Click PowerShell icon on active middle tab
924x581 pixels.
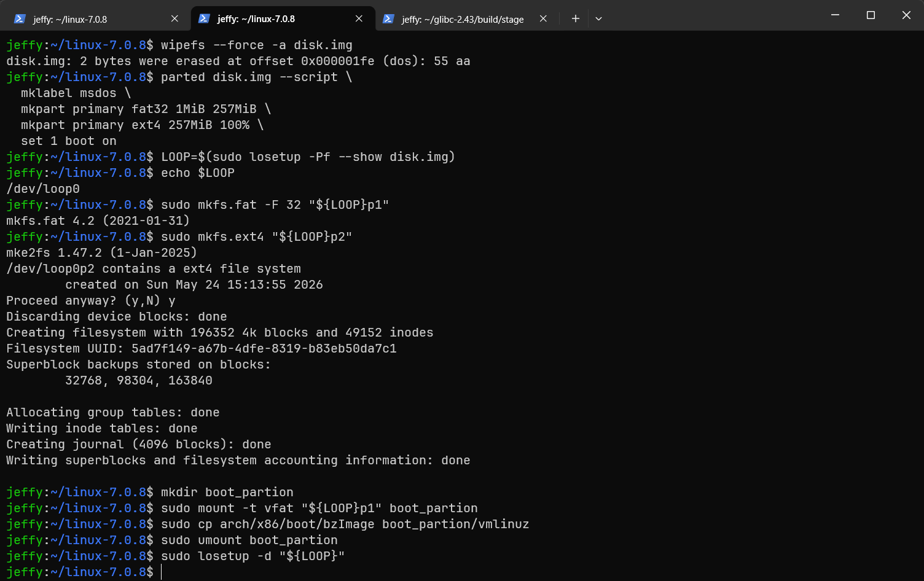click(204, 18)
